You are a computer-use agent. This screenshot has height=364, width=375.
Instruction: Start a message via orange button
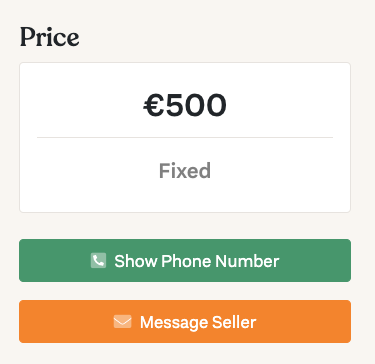[185, 321]
